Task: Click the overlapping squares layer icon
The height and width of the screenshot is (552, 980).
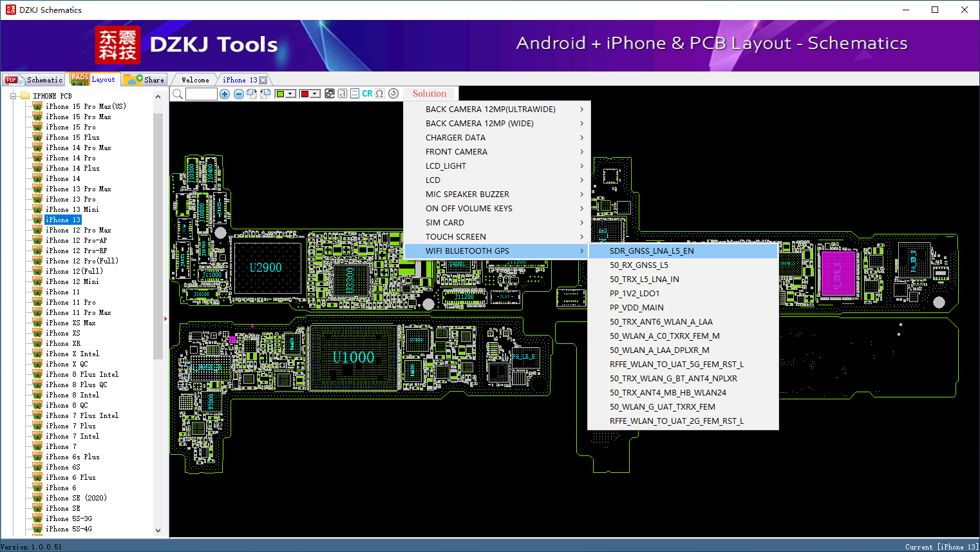Action: pos(330,94)
